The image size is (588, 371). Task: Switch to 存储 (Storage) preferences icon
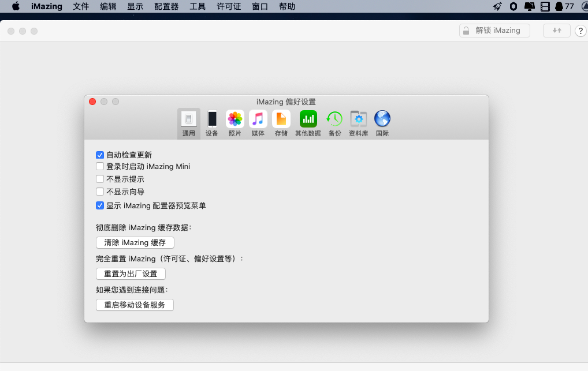tap(281, 119)
